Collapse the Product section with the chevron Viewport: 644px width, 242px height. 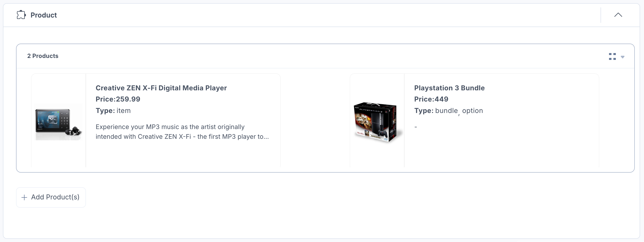coord(618,15)
